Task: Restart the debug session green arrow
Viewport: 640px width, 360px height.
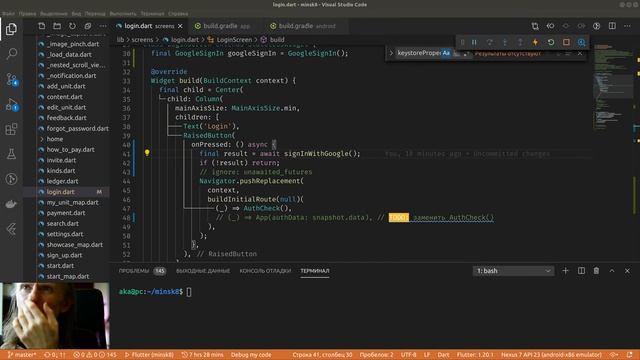Action: coord(551,42)
